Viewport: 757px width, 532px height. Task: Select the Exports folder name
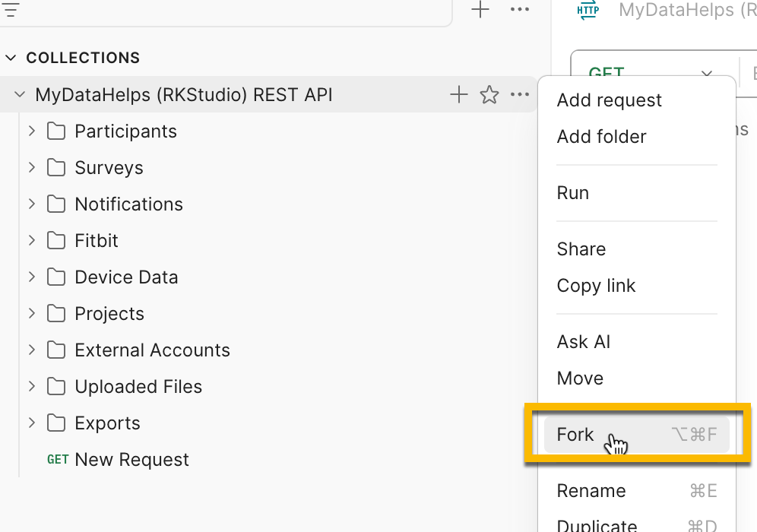point(107,423)
